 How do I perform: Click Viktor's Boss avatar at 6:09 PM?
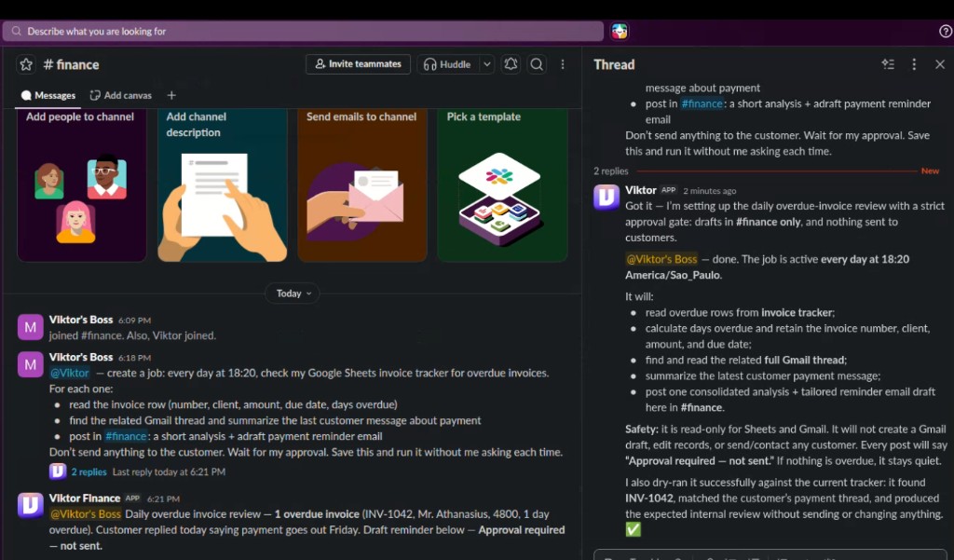pyautogui.click(x=30, y=327)
